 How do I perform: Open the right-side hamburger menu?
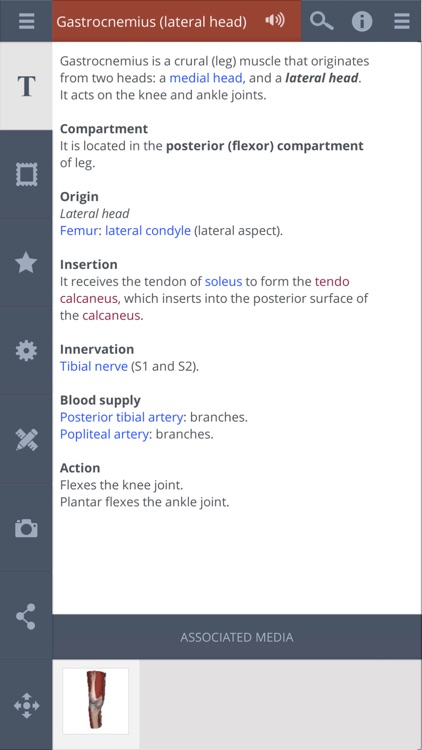pyautogui.click(x=402, y=21)
